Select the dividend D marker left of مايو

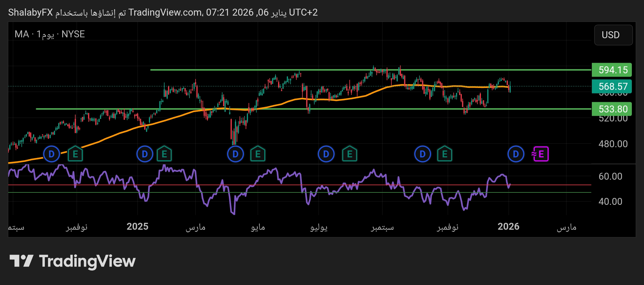coord(236,154)
